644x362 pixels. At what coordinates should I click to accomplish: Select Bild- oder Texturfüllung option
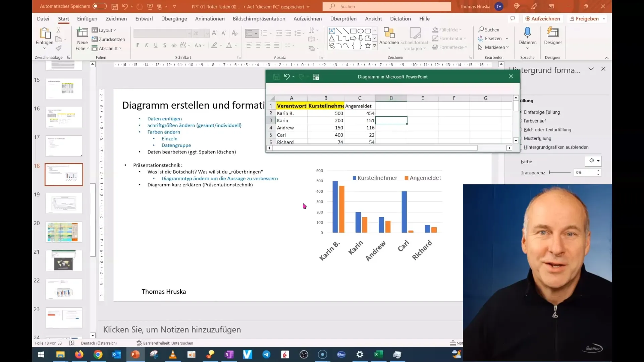547,129
